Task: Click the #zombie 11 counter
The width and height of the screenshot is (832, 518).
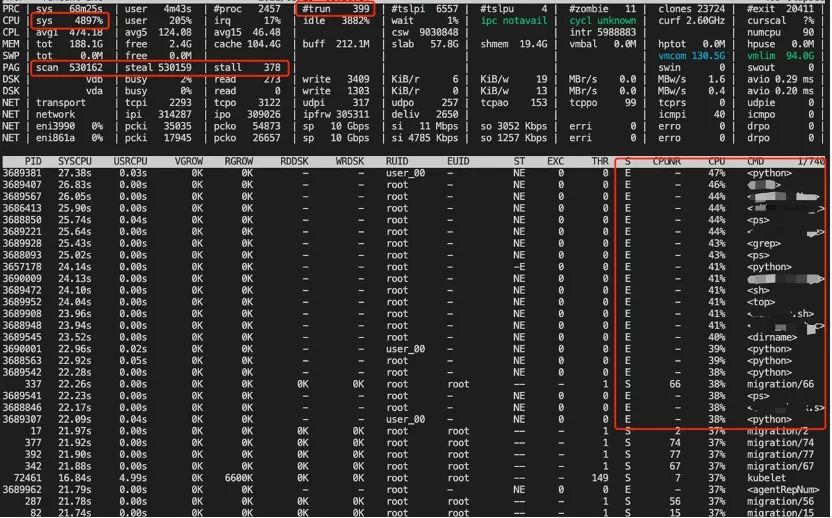Action: (x=602, y=9)
